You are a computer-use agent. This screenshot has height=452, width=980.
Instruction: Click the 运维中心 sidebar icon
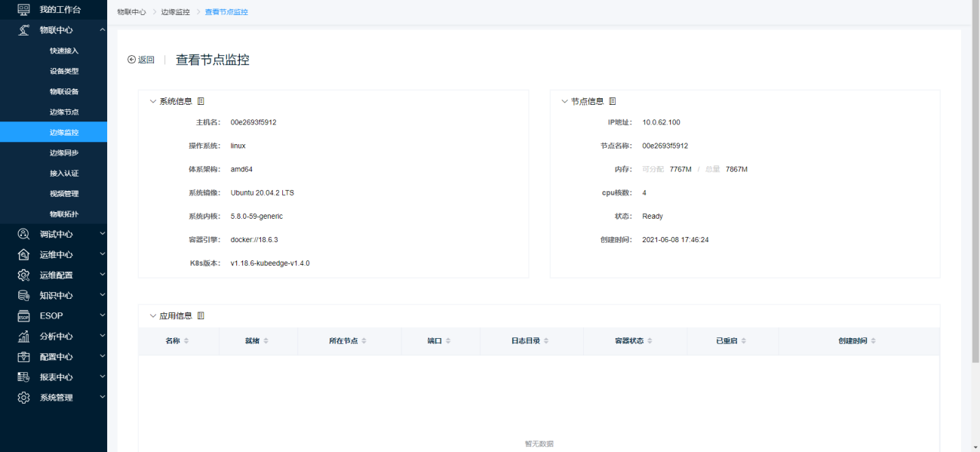pos(23,254)
